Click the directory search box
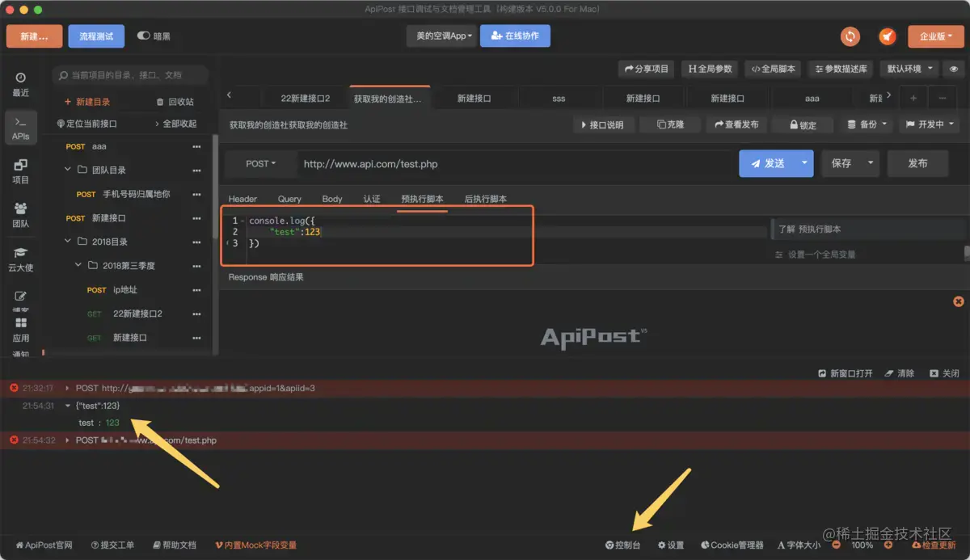 130,75
